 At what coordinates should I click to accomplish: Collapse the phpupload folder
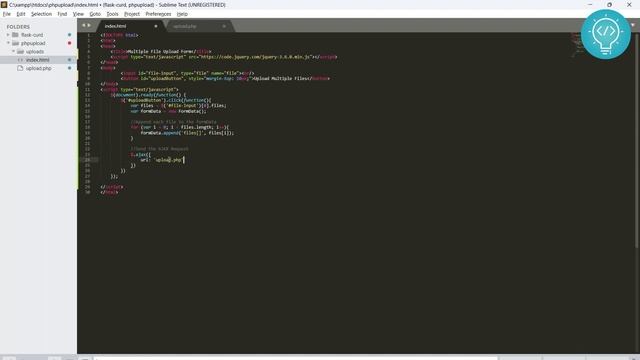click(x=8, y=43)
